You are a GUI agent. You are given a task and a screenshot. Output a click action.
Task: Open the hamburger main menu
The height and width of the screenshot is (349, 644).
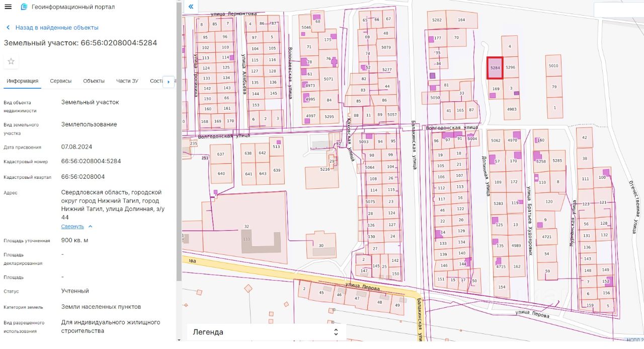coord(8,7)
